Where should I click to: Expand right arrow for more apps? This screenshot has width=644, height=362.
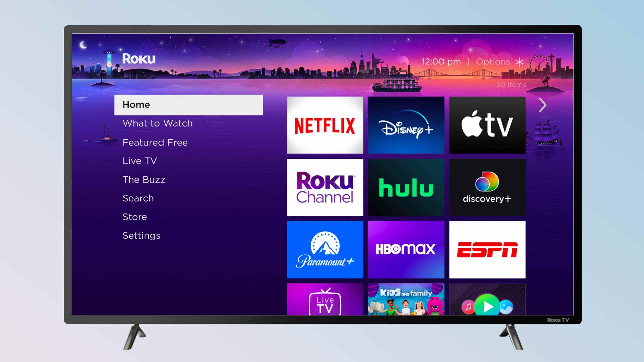541,105
